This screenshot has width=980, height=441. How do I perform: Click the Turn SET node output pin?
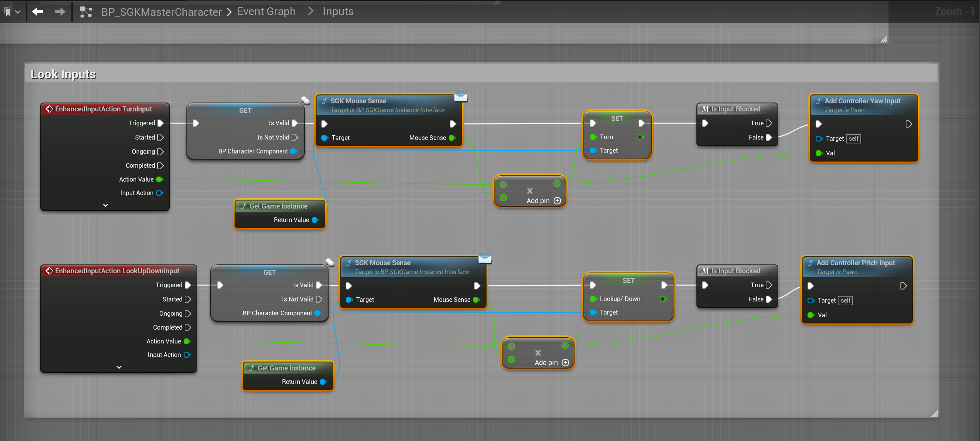coord(640,137)
